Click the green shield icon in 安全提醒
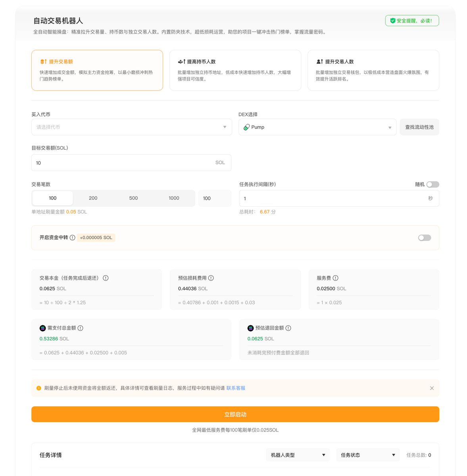Screen dimensions: 467x476 pyautogui.click(x=392, y=21)
